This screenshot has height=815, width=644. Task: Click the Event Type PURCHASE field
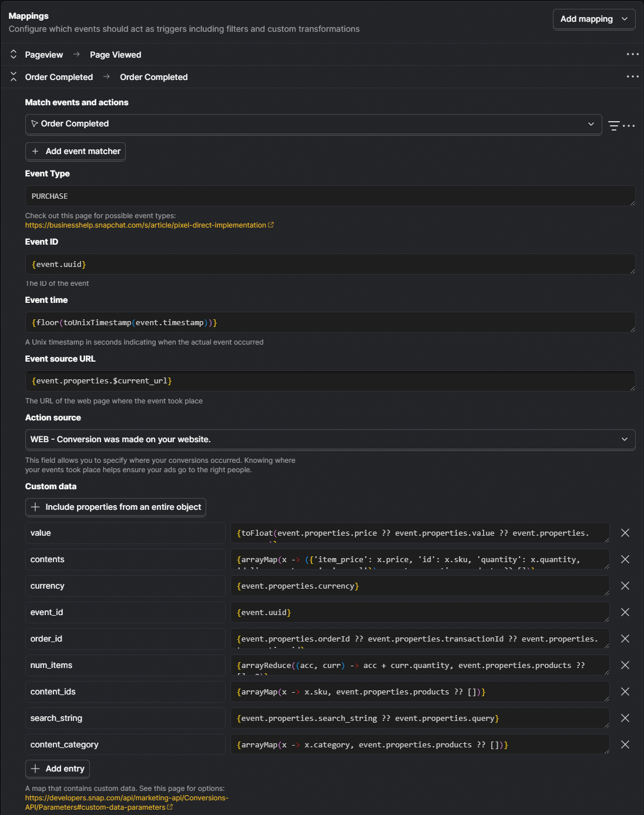click(x=330, y=196)
